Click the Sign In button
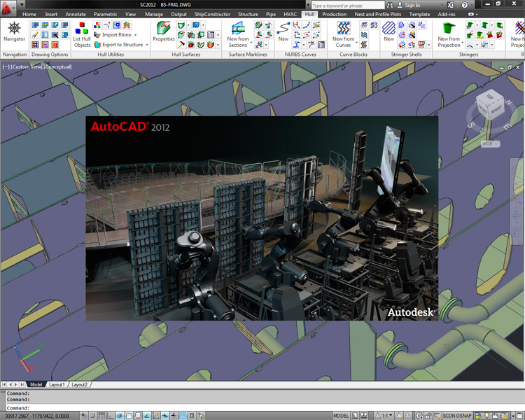This screenshot has height=420, width=525. [409, 5]
